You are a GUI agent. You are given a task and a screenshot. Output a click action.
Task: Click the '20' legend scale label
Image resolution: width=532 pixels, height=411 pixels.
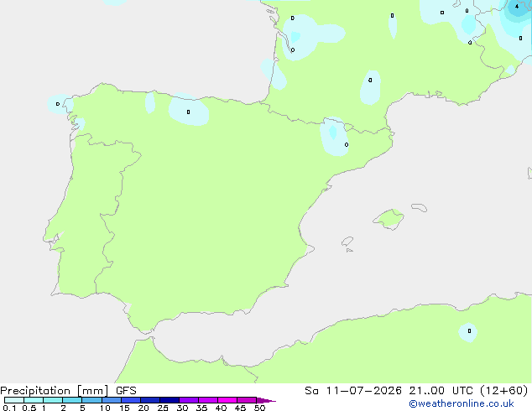pyautogui.click(x=143, y=408)
